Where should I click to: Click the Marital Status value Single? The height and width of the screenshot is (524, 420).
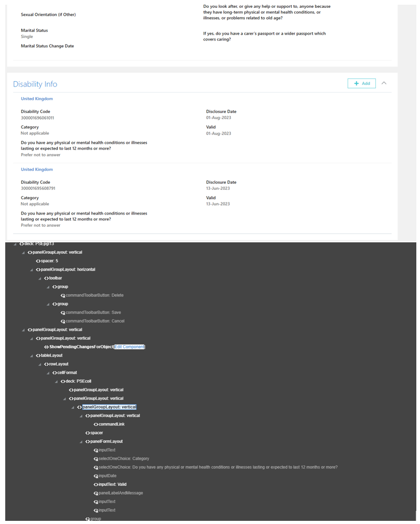coord(27,37)
